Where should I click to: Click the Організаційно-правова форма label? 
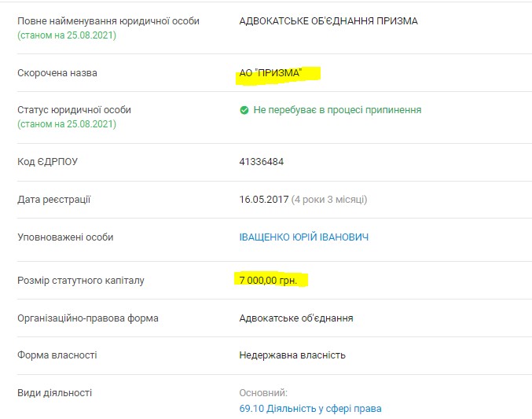click(88, 318)
